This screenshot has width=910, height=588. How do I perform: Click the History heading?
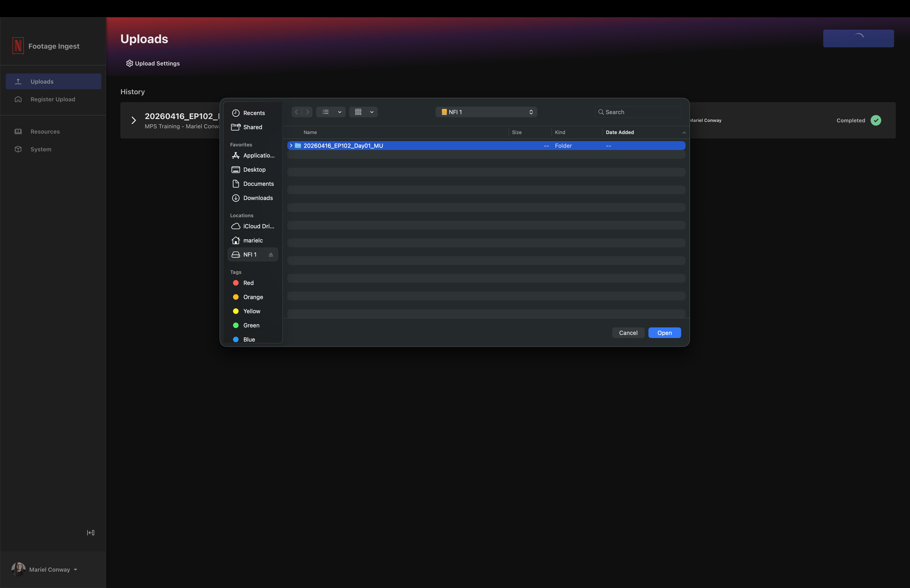(x=133, y=92)
